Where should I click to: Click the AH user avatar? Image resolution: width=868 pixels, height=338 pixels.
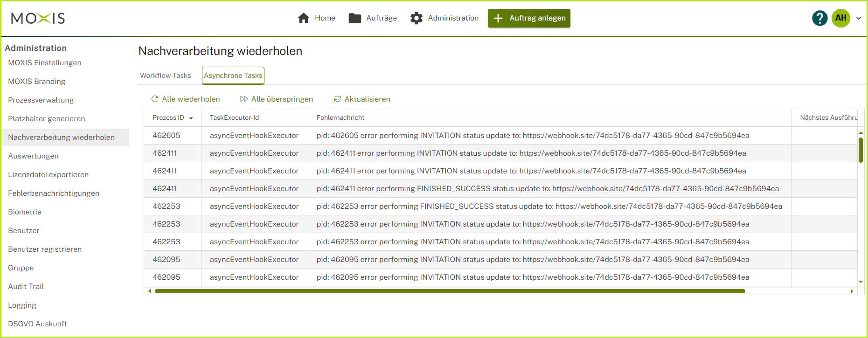tap(841, 18)
